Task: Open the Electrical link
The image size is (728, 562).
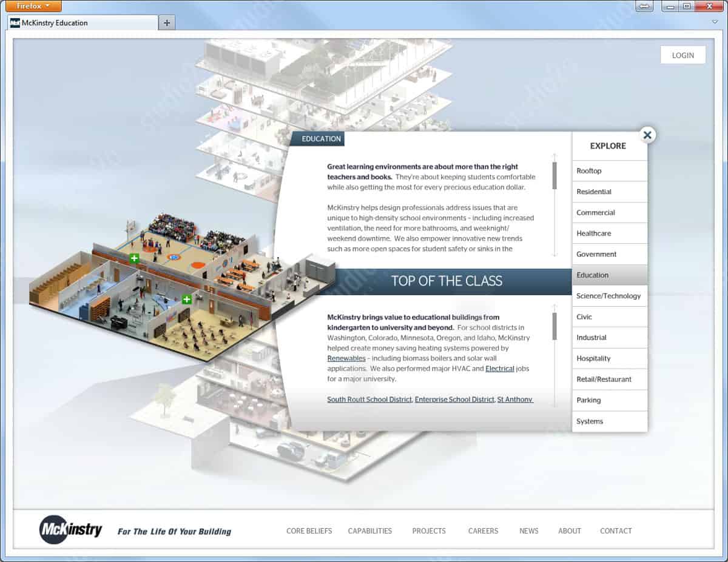Action: (x=500, y=369)
